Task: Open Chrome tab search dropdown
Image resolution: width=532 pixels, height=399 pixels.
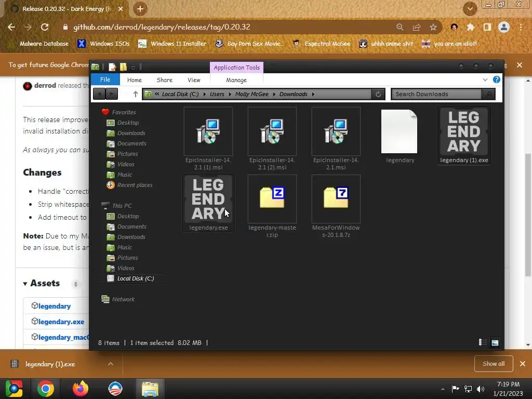Action: click(x=470, y=9)
